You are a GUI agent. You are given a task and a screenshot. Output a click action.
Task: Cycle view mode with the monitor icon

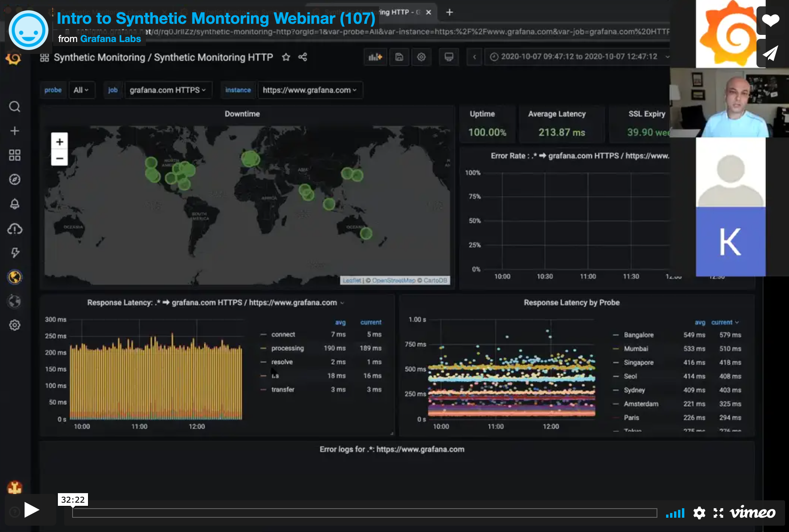(449, 57)
